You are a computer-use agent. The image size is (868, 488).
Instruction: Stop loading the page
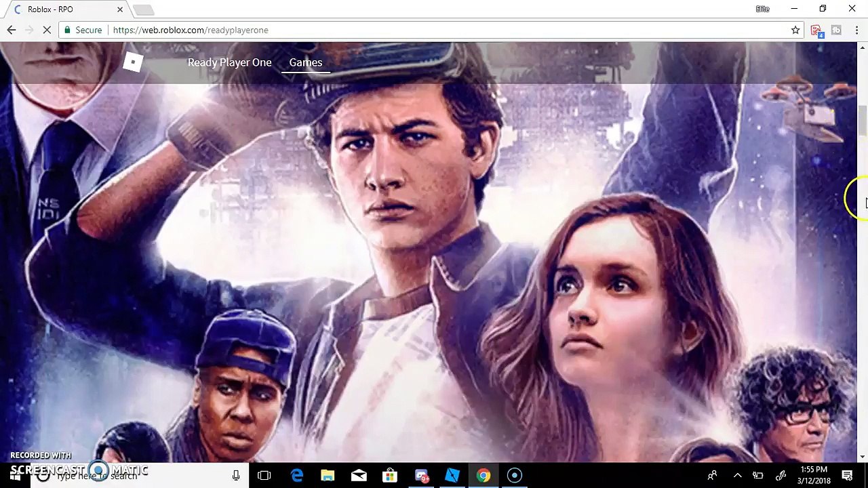(x=47, y=30)
